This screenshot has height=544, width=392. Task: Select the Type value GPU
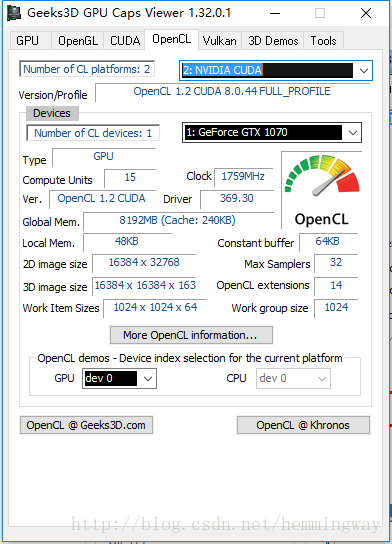[x=104, y=157]
